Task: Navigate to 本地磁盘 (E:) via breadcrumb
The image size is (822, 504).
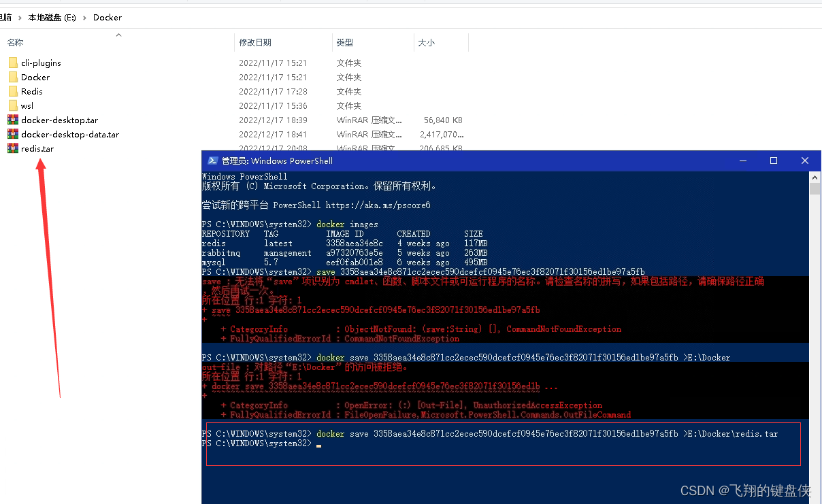Action: click(52, 18)
